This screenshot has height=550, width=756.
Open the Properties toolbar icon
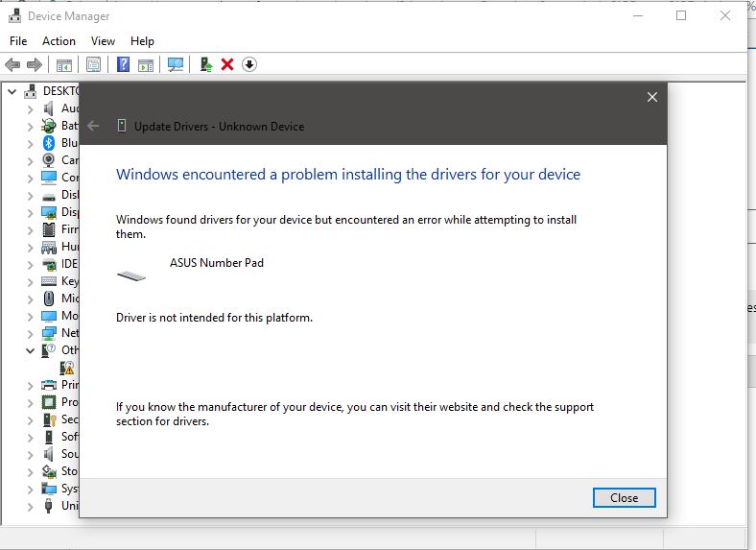click(93, 64)
